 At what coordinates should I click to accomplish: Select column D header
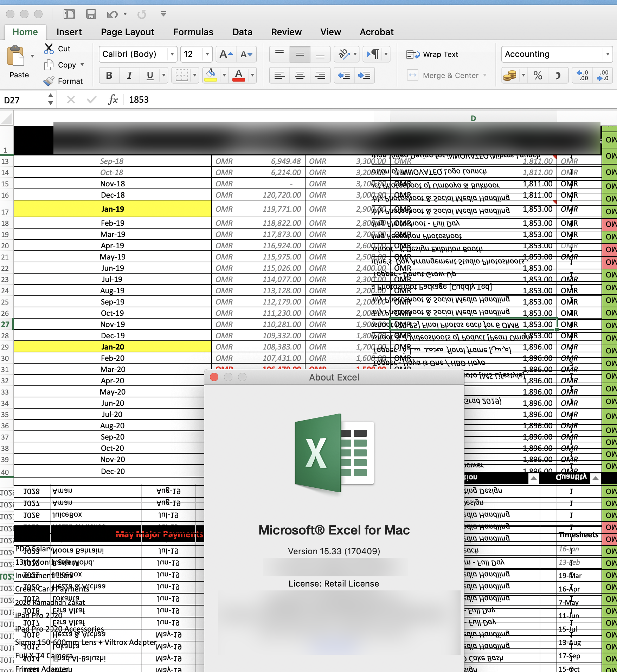pos(473,118)
